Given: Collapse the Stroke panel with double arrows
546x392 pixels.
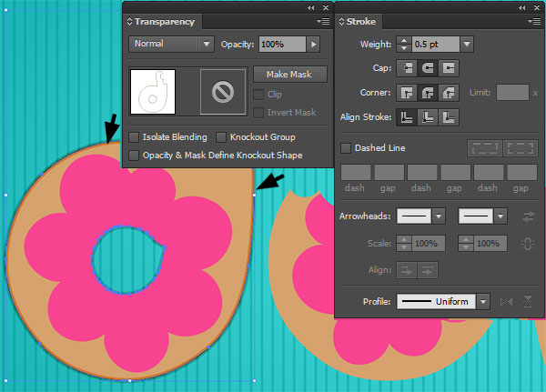Looking at the screenshot, I should coord(521,7).
